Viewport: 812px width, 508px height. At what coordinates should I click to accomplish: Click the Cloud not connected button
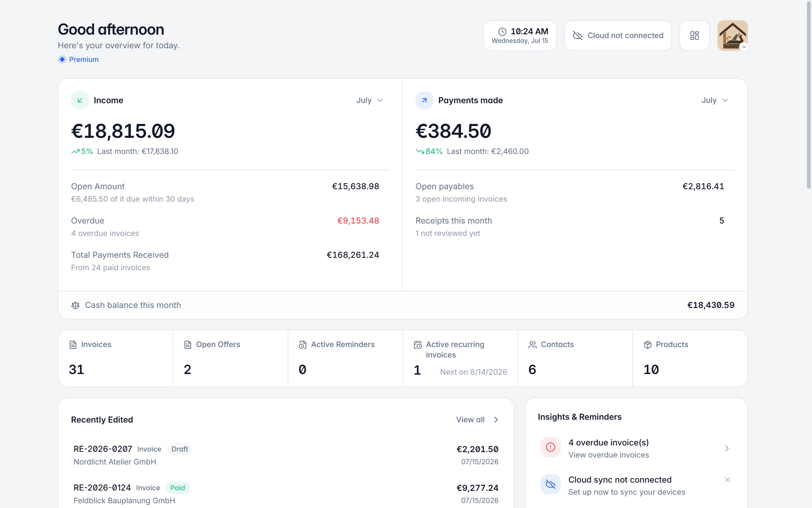618,36
